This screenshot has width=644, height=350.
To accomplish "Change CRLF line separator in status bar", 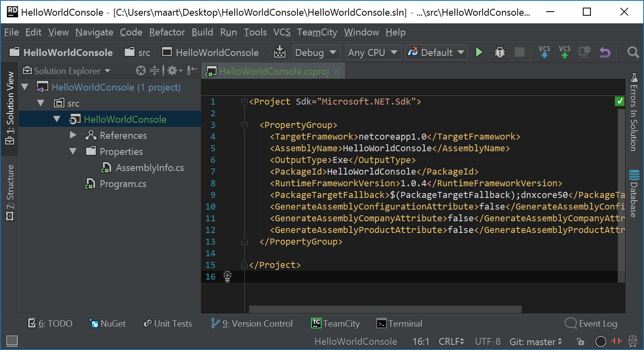I will coord(451,342).
